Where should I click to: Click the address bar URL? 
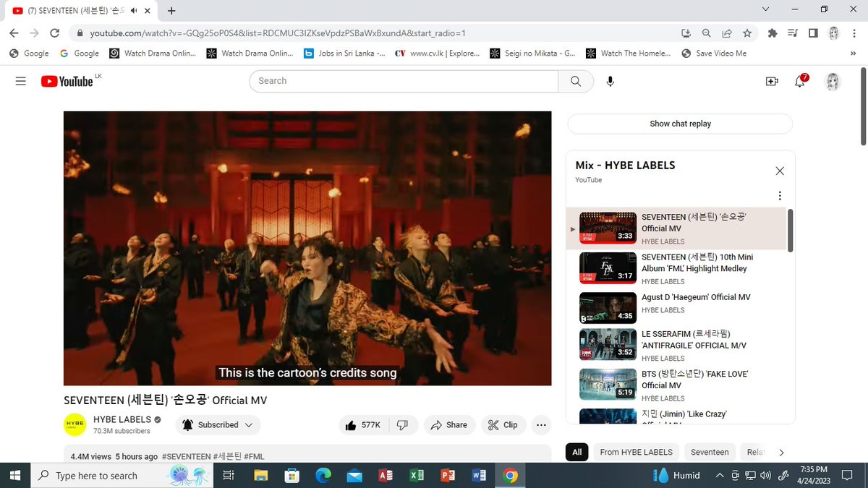pyautogui.click(x=278, y=33)
